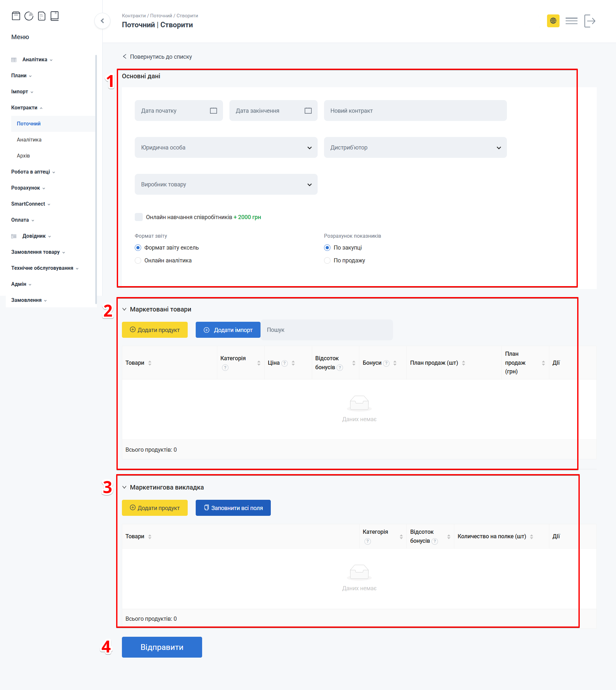Open the Юридична особа dropdown
This screenshot has height=690, width=616.
(226, 148)
